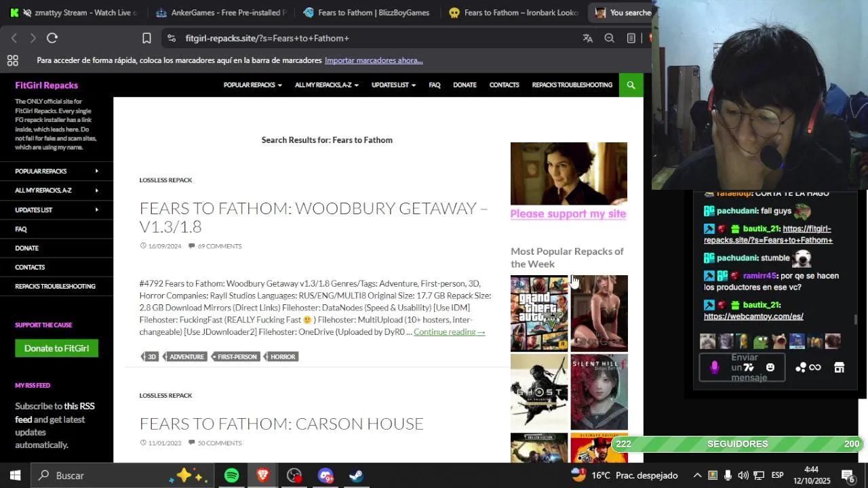This screenshot has width=868, height=488.
Task: Expand sidebar All My Repacks A-Z arrow
Action: (x=97, y=190)
